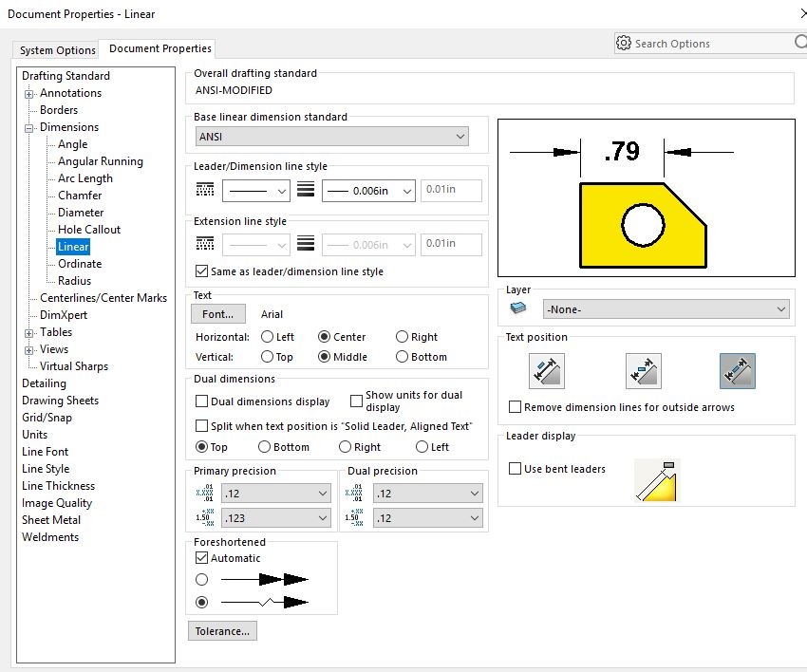The width and height of the screenshot is (807, 672).
Task: Check Show units for dual display
Action: click(x=356, y=401)
